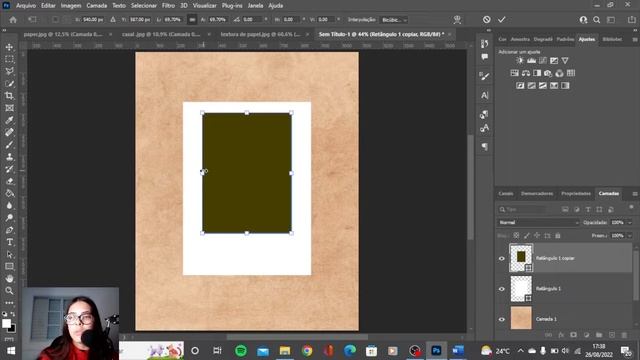640x360 pixels.
Task: Open the Adjustments panel options menu
Action: pyautogui.click(x=635, y=39)
